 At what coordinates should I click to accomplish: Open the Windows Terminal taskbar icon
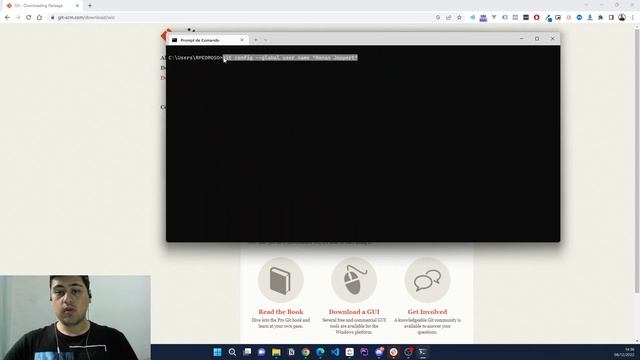point(423,352)
